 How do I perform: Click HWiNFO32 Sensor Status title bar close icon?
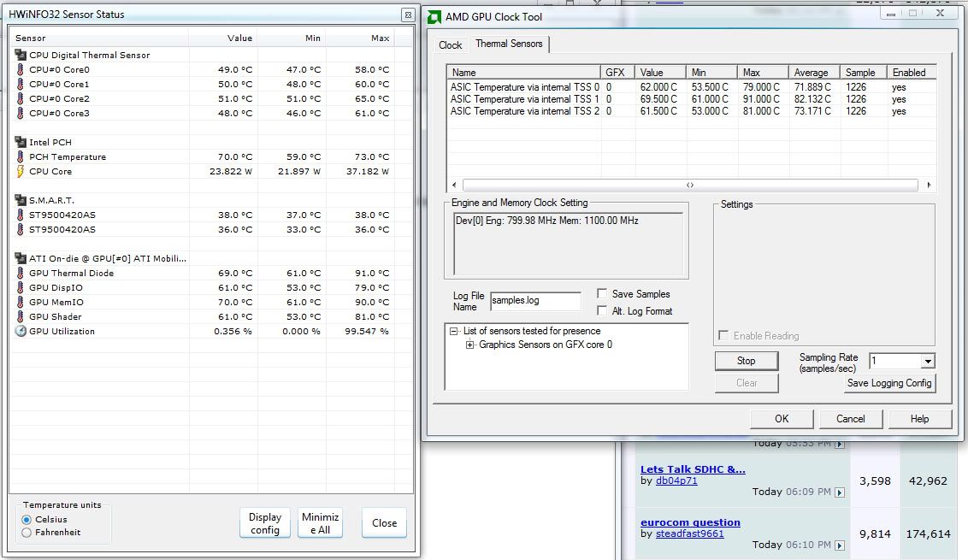click(x=407, y=15)
